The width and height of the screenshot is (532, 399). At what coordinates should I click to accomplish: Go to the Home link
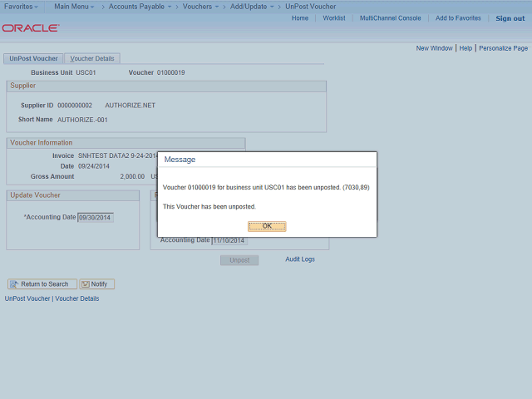tap(300, 18)
